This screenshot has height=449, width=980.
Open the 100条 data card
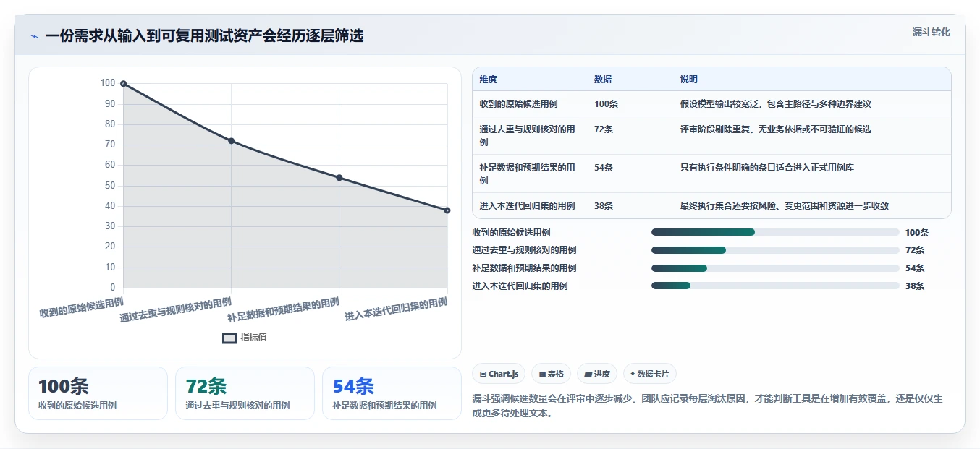point(98,393)
